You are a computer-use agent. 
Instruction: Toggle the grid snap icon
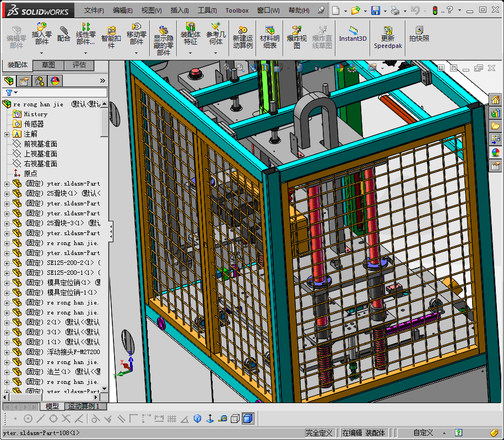(172, 419)
